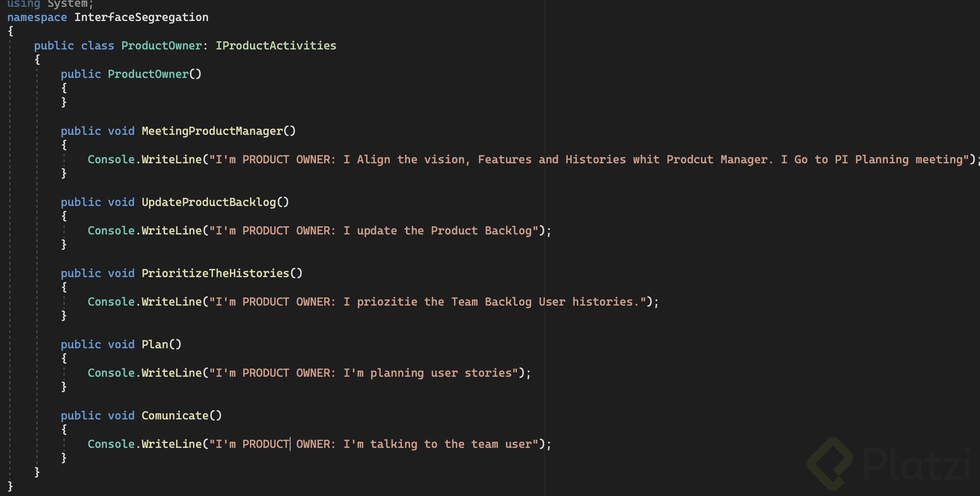
Task: Click the Comunicate method name
Action: [x=175, y=415]
